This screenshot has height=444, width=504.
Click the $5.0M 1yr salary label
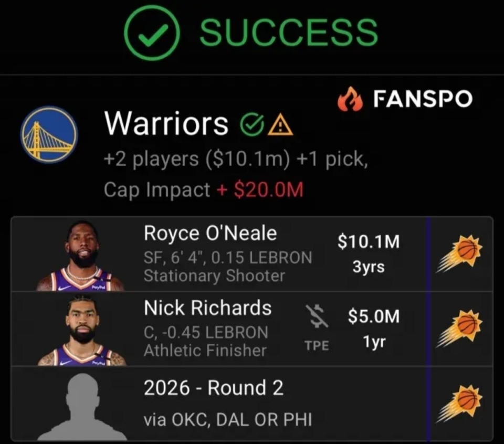pos(374,329)
